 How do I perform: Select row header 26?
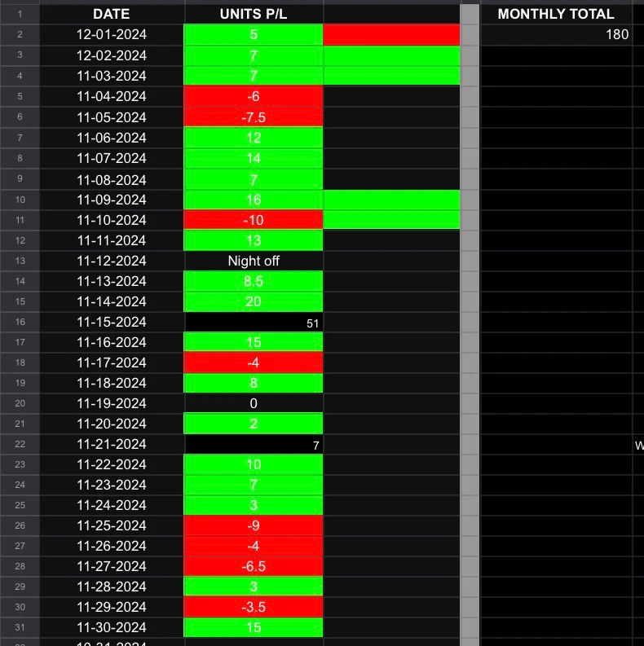pyautogui.click(x=20, y=525)
